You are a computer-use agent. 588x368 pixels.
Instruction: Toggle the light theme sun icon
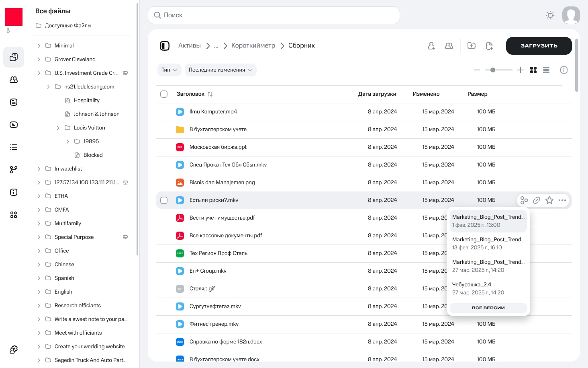tap(550, 15)
